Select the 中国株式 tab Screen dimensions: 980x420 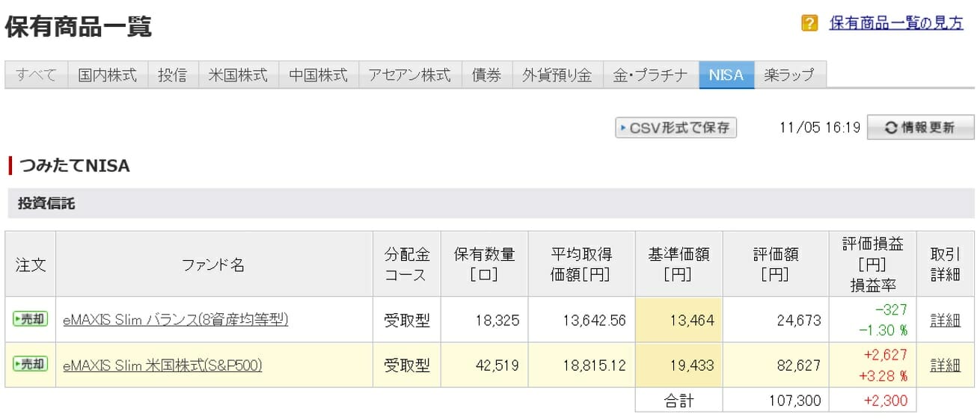tap(318, 75)
